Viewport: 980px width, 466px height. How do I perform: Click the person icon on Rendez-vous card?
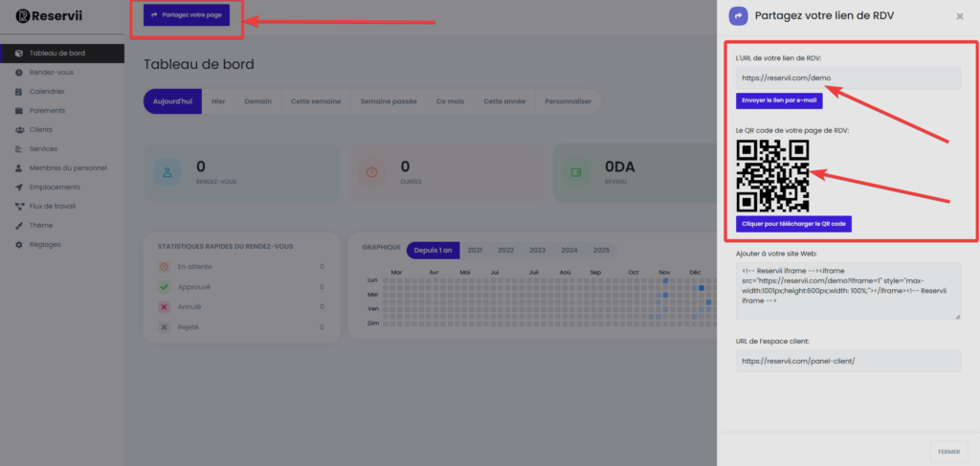tap(167, 172)
